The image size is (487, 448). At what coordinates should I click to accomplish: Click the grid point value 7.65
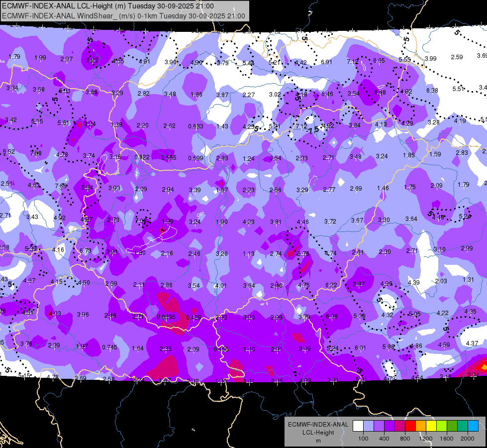pyautogui.click(x=61, y=186)
